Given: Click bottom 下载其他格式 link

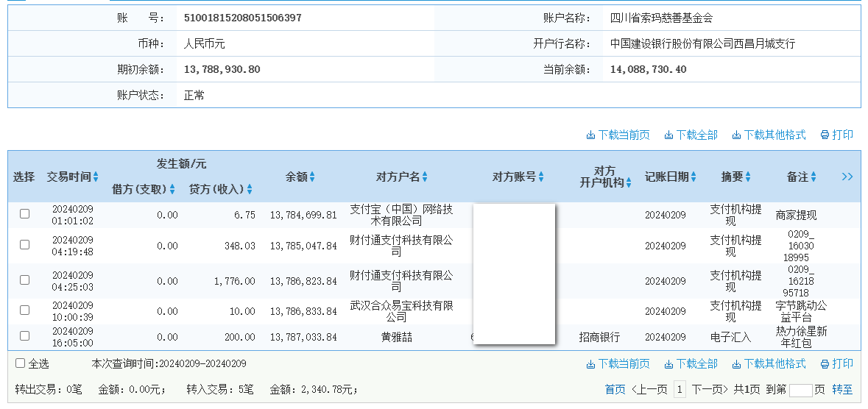Looking at the screenshot, I should click(769, 364).
